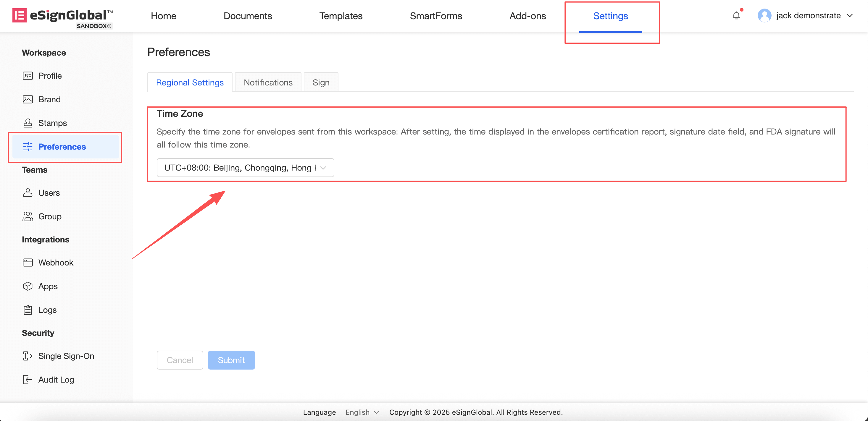The height and width of the screenshot is (421, 868).
Task: Expand the Time Zone dropdown
Action: click(245, 168)
